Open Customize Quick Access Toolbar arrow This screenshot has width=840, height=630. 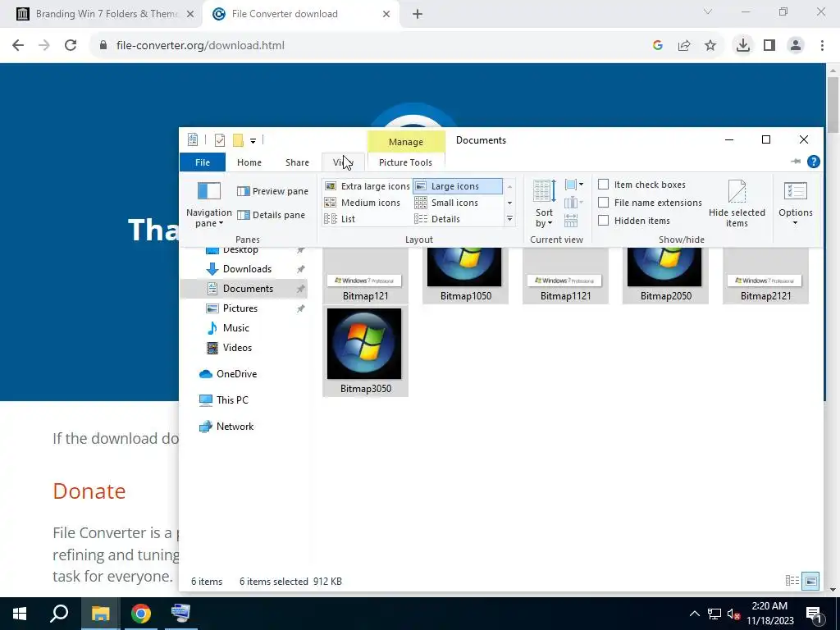253,141
